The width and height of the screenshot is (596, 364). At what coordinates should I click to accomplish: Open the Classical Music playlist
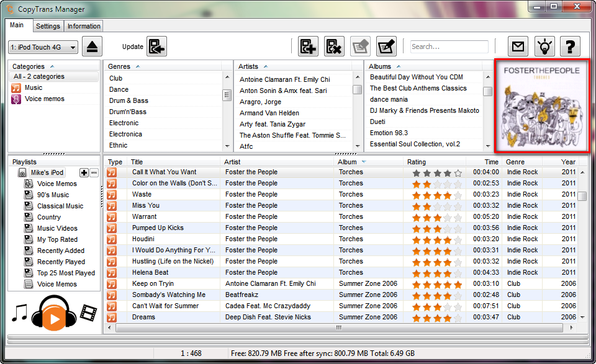point(60,206)
